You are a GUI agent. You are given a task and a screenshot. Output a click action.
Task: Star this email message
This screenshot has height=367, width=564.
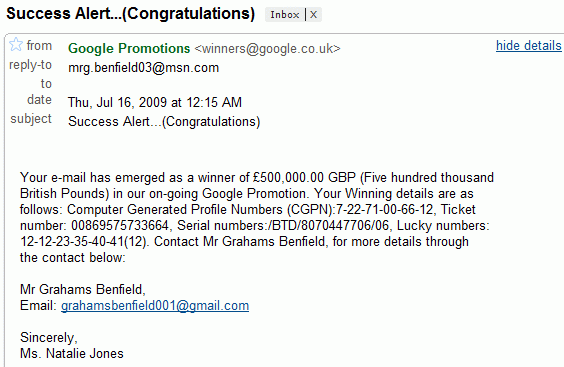click(x=15, y=45)
